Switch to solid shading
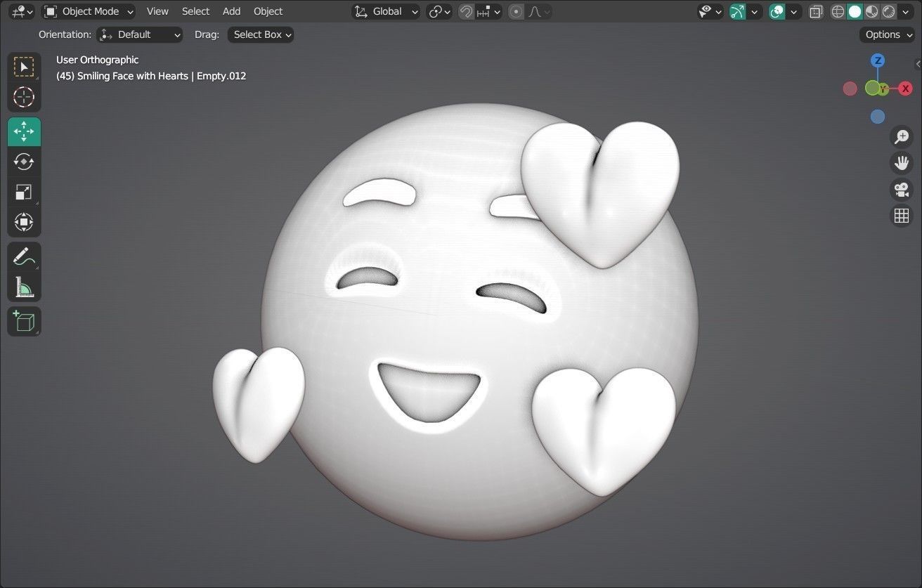 (855, 11)
